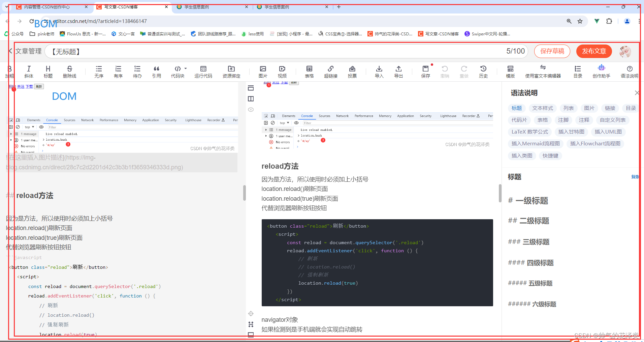
Task: Select the 标题 syntax tag
Action: (x=517, y=108)
